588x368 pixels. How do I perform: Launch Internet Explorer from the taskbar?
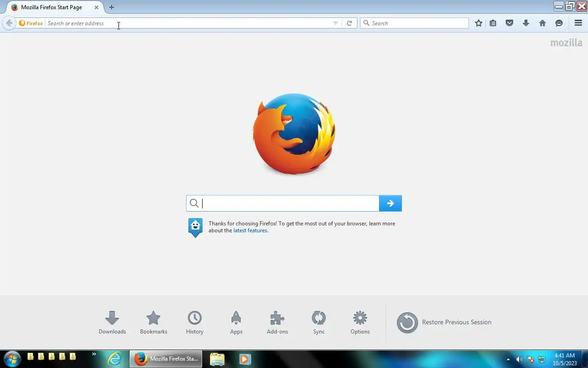pos(114,359)
